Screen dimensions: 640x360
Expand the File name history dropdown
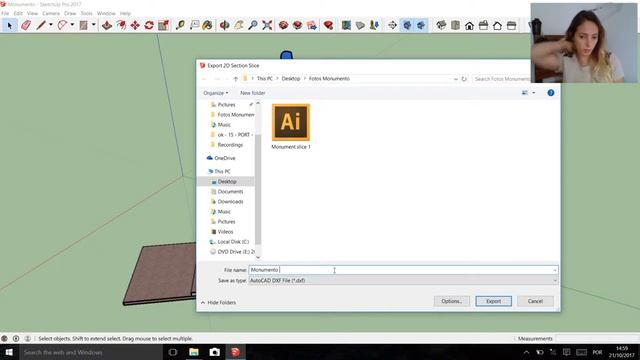coord(554,270)
